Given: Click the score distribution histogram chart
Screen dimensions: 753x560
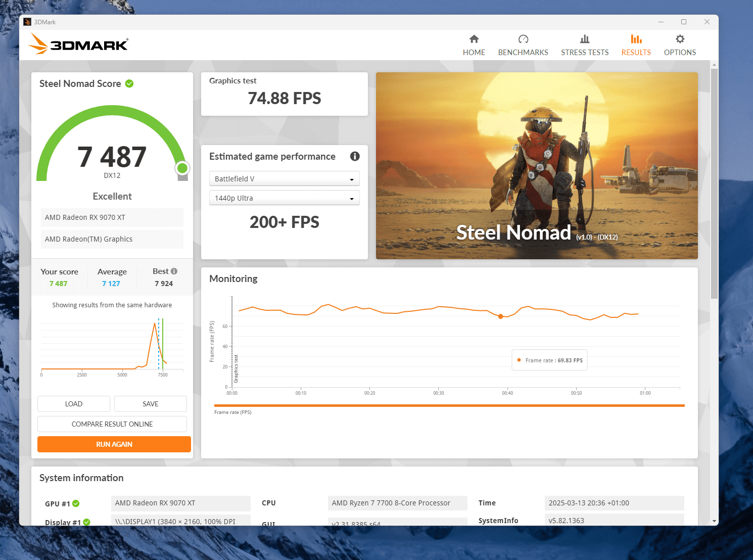Looking at the screenshot, I should coord(112,347).
